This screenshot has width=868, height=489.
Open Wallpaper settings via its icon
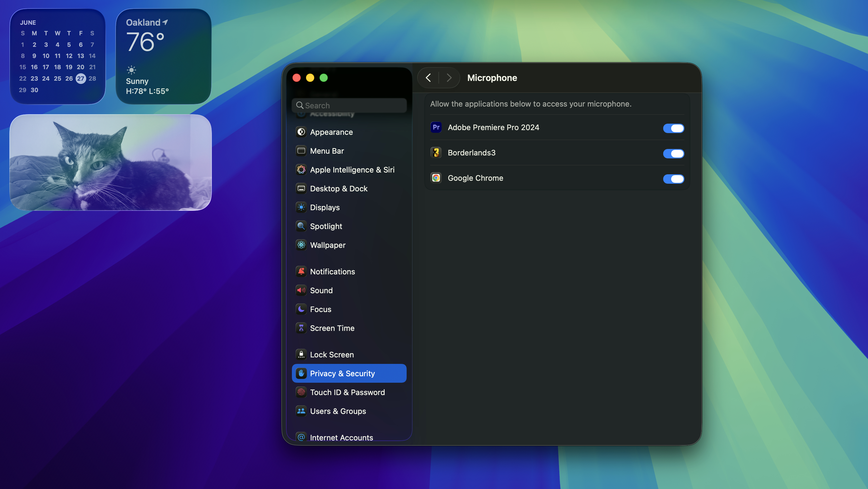tap(301, 245)
